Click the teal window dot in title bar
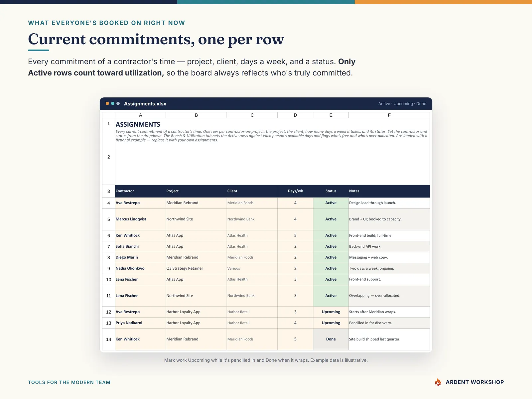Image resolution: width=532 pixels, height=399 pixels. [113, 103]
